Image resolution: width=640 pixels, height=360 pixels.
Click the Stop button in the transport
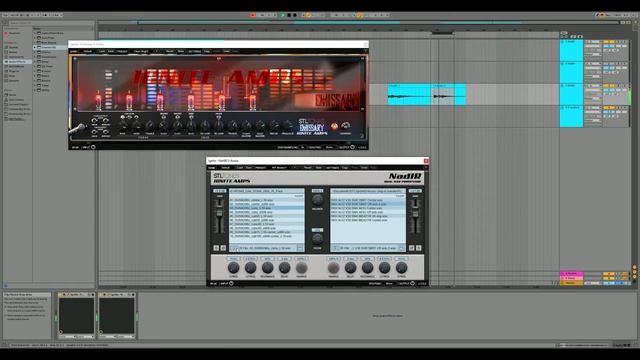[289, 15]
